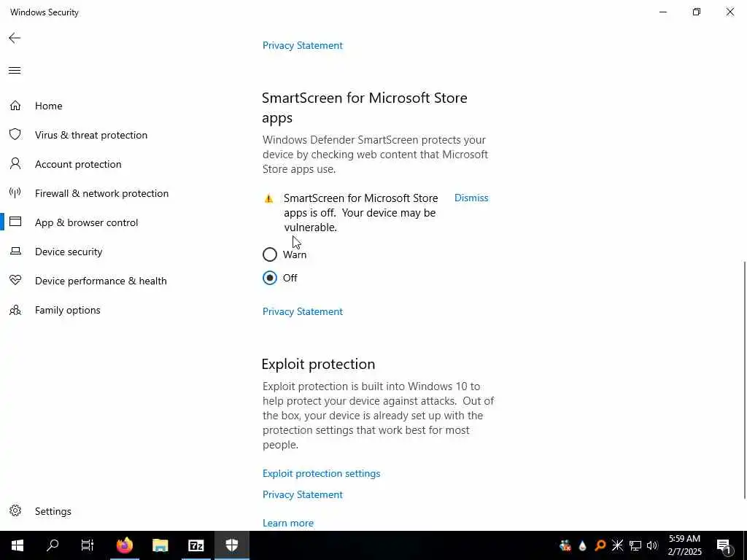
Task: Select App & browser control window icon
Action: click(15, 222)
